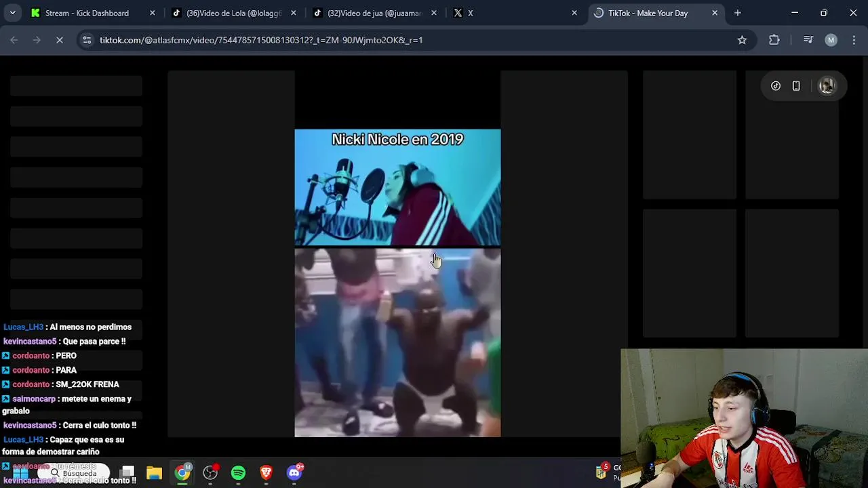Close the TikTok - Make Your Day tab
Image resolution: width=868 pixels, height=488 pixels.
[715, 13]
